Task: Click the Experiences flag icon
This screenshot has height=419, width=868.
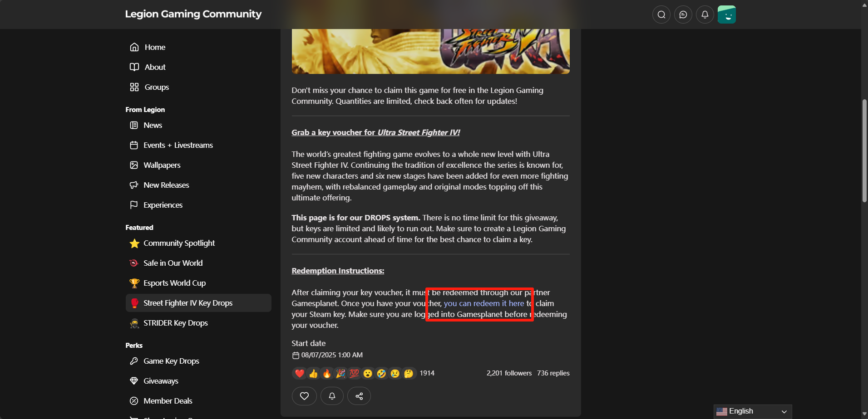Action: [134, 205]
